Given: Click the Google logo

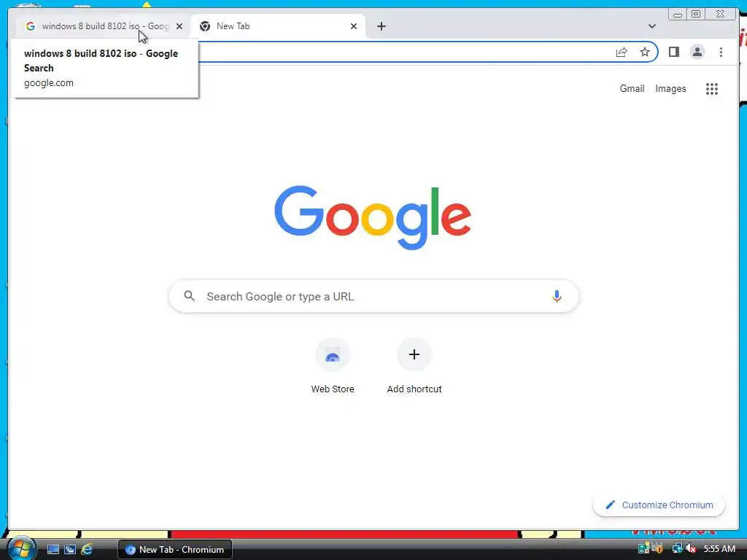Looking at the screenshot, I should click(373, 217).
